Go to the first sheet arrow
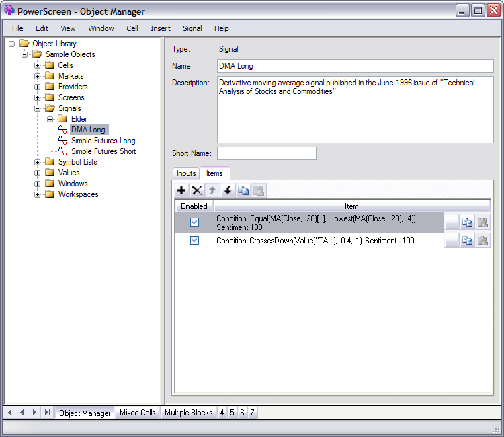This screenshot has height=437, width=504. tap(10, 412)
